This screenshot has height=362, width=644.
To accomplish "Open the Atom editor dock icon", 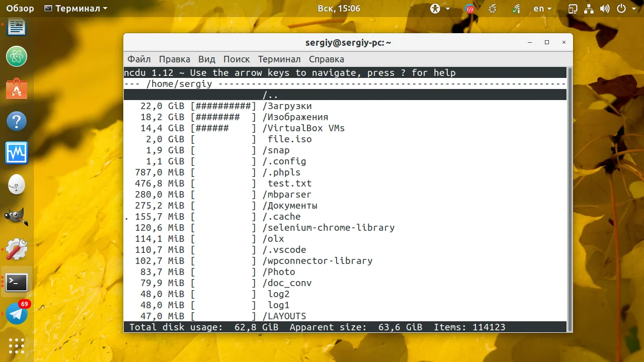I will (17, 56).
